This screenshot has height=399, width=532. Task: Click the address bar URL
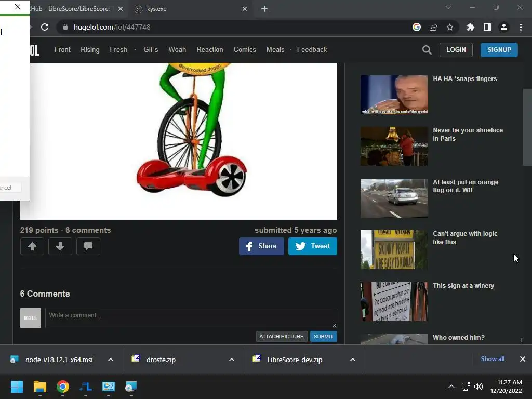112,27
